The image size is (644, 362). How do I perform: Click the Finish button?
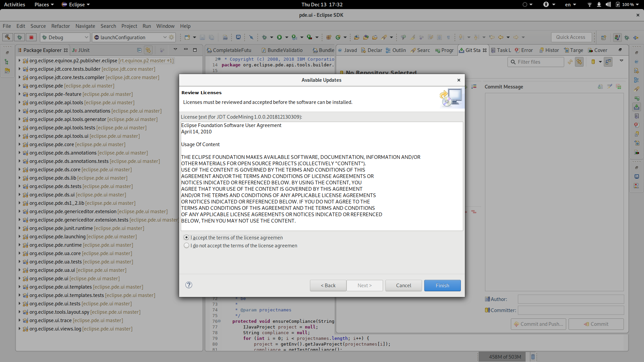pos(442,285)
